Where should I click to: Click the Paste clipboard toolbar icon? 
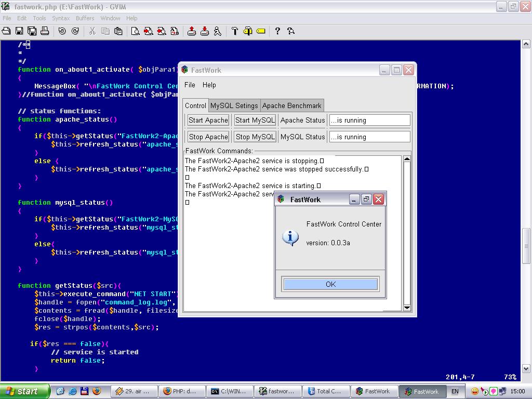pyautogui.click(x=118, y=31)
